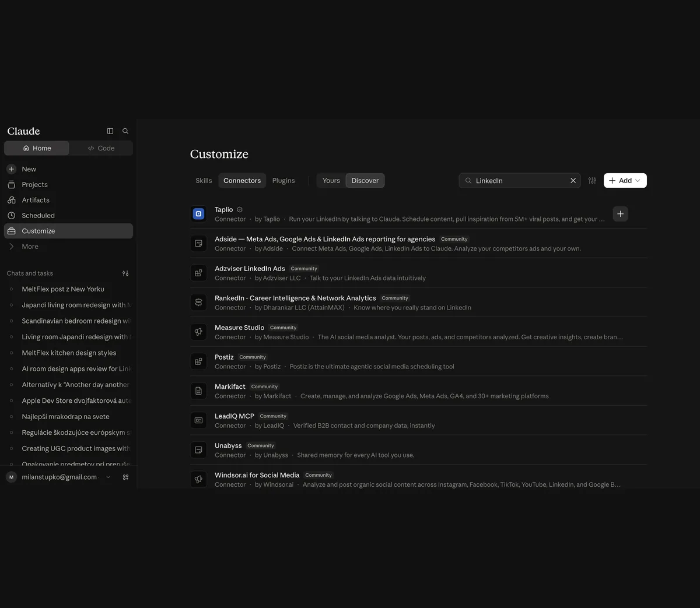The height and width of the screenshot is (608, 700).
Task: Open Scheduled in the sidebar
Action: 68,216
